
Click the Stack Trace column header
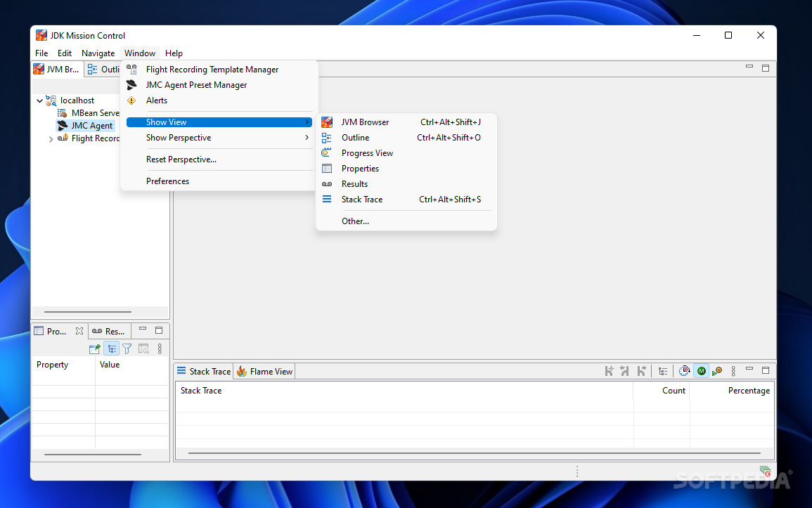coord(404,391)
